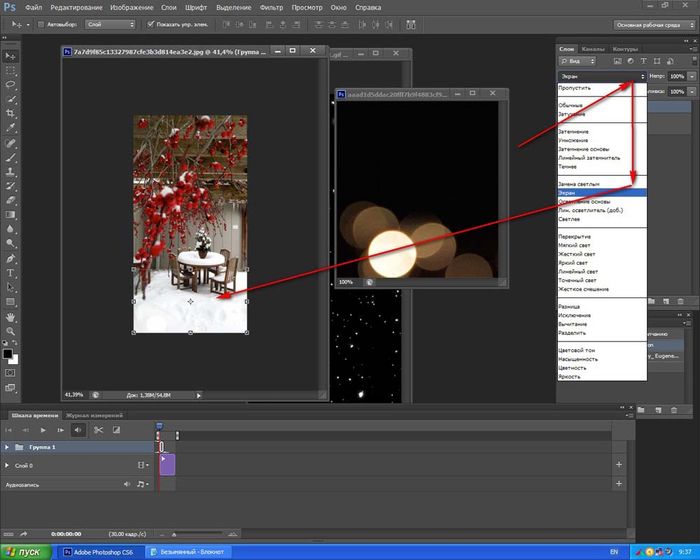Choose Перекрытие blend mode from the list
This screenshot has height=560, width=700.
coord(575,237)
